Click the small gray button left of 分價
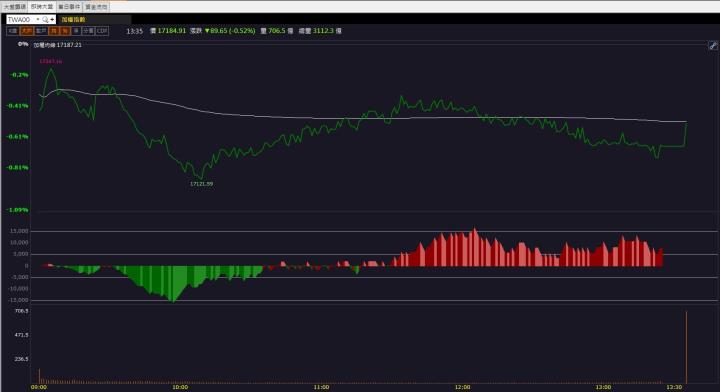The image size is (720, 392). [76, 31]
